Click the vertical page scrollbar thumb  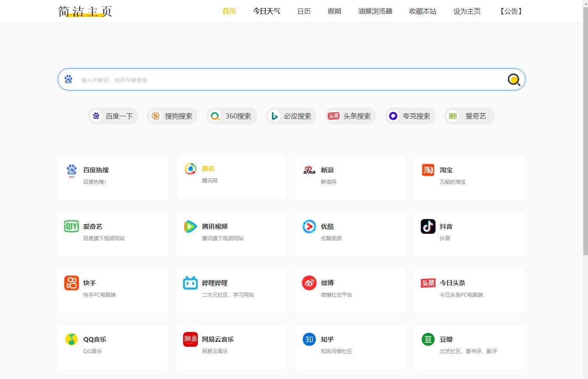pyautogui.click(x=585, y=131)
